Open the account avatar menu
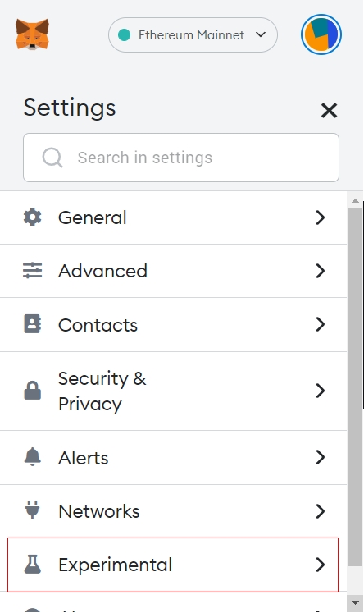Screen dimensions: 364x613 (x=321, y=34)
